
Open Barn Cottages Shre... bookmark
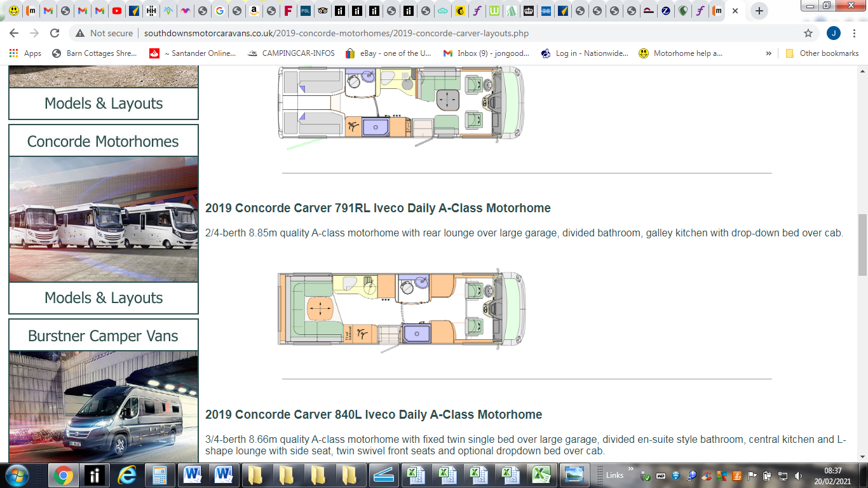pos(94,53)
